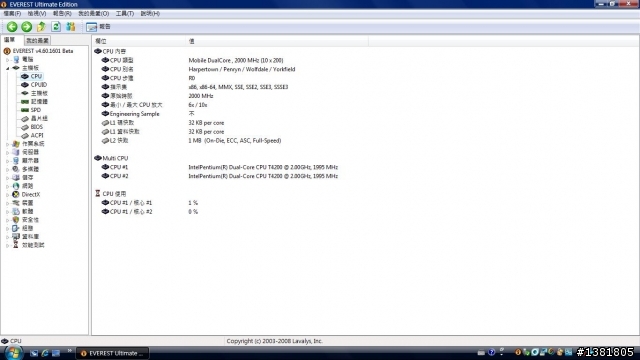The width and height of the screenshot is (640, 360).
Task: Expand the 作業系統 operating system branch
Action: click(7, 144)
